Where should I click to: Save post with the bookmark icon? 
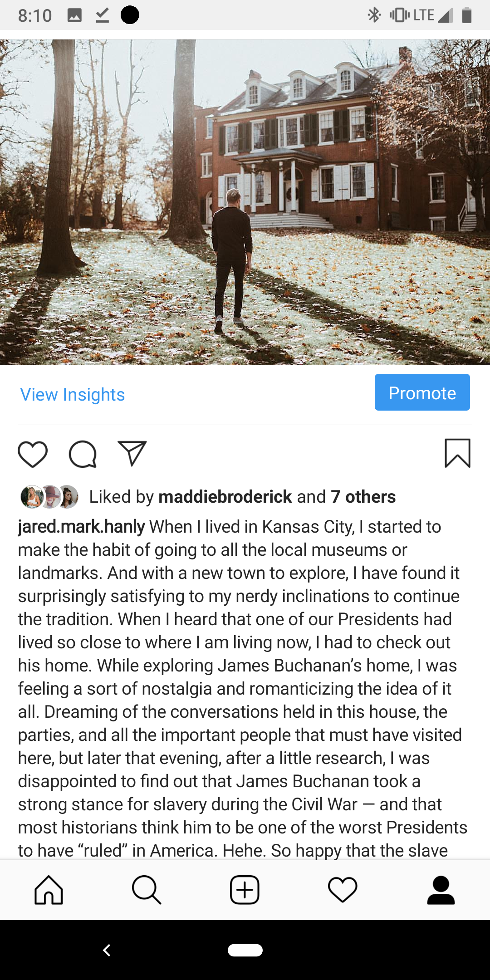(x=457, y=453)
